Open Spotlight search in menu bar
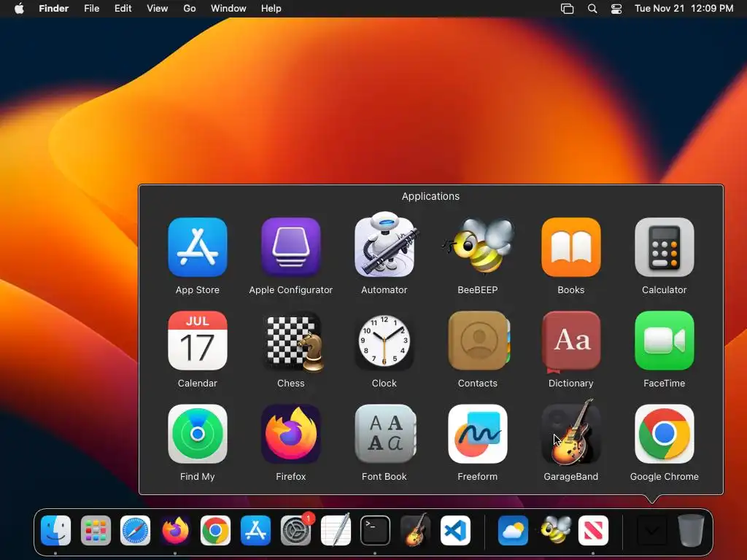 tap(592, 9)
